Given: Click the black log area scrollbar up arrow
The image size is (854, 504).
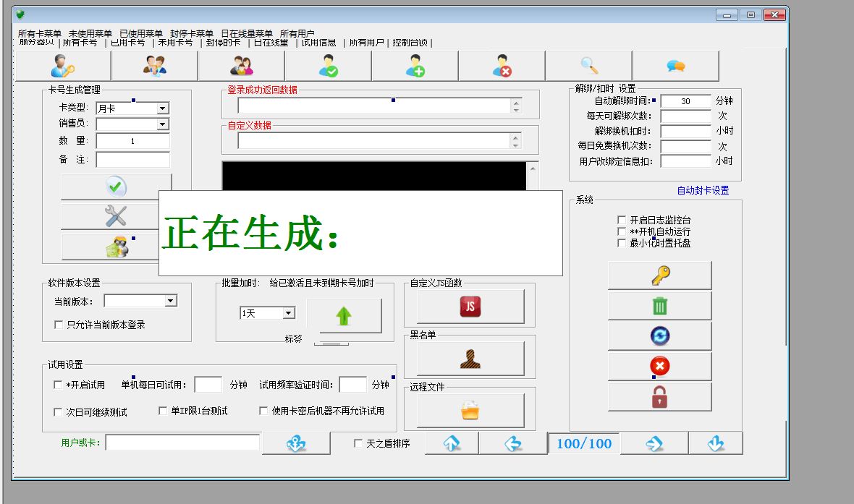Looking at the screenshot, I should [533, 168].
